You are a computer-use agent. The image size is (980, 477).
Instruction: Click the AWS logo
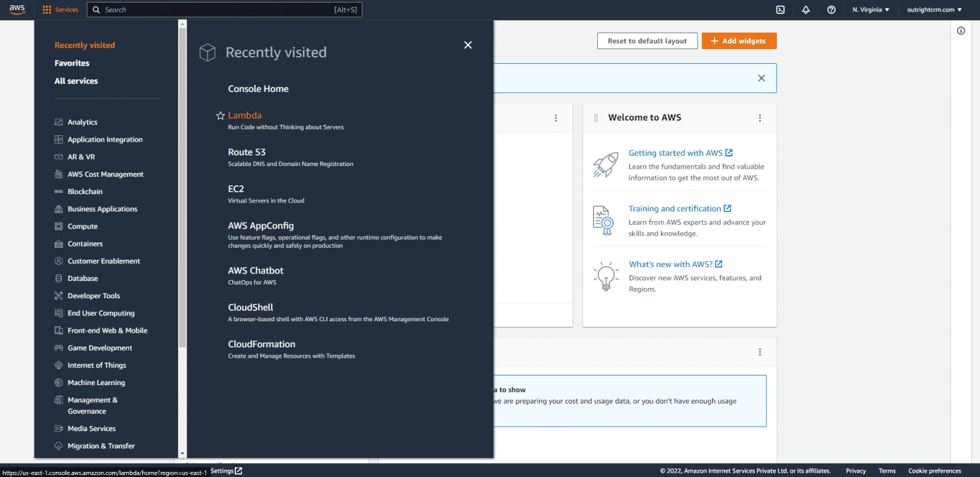pos(17,10)
